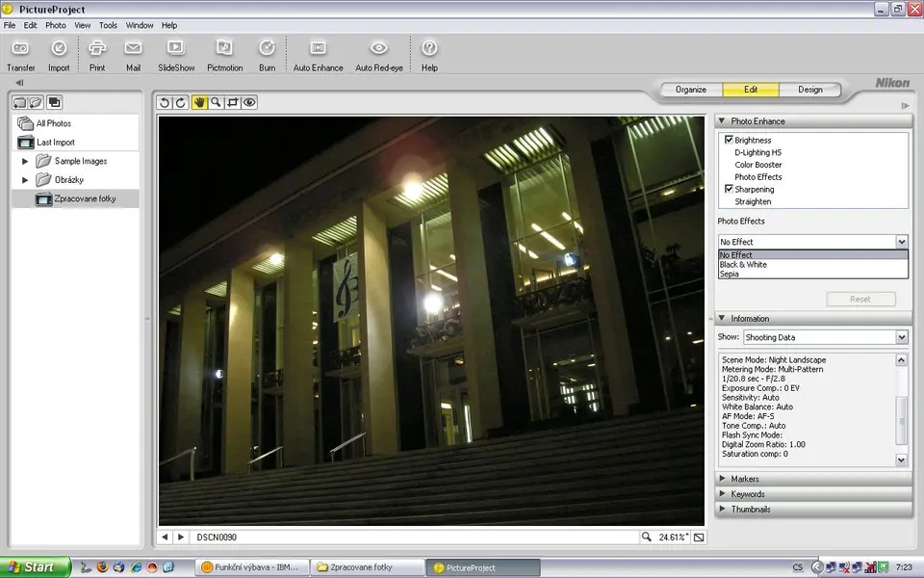Choose Sepia from the Photo Effects list

(730, 275)
